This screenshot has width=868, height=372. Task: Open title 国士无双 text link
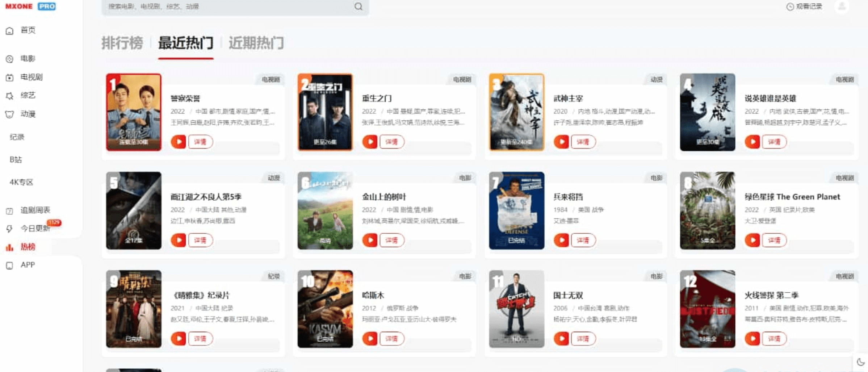point(568,296)
